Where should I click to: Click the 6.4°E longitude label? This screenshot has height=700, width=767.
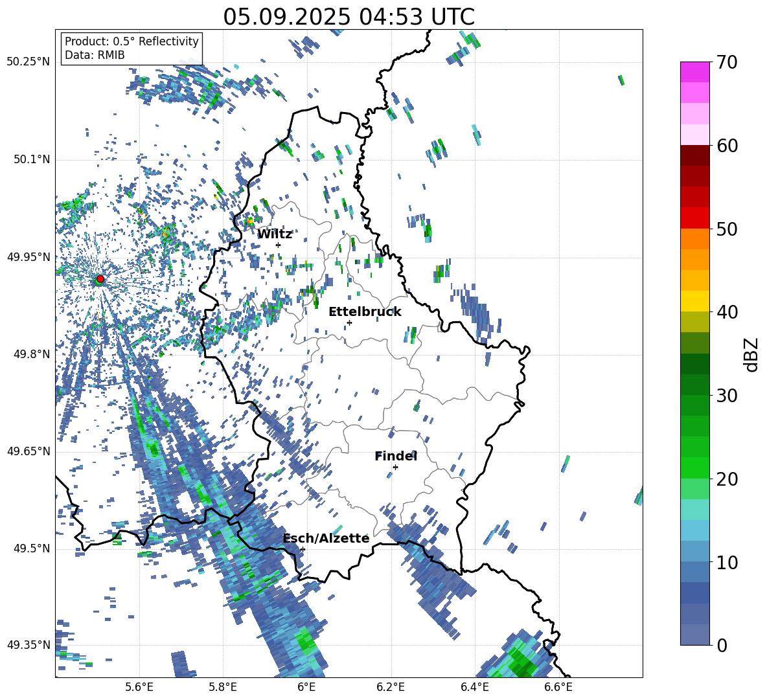coord(475,688)
